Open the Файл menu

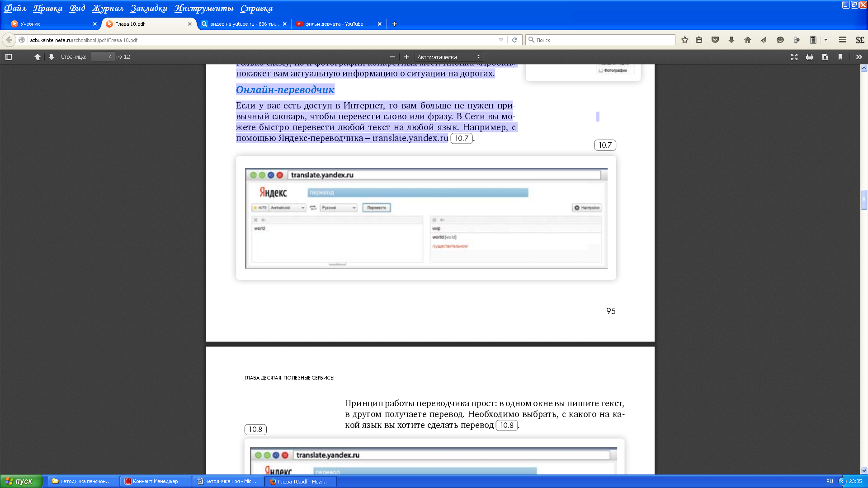[15, 8]
